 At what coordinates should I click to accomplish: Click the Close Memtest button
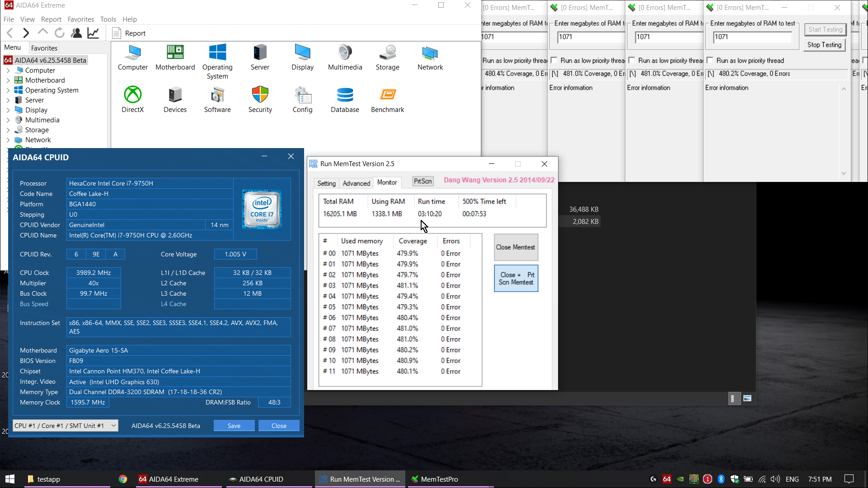(x=516, y=247)
